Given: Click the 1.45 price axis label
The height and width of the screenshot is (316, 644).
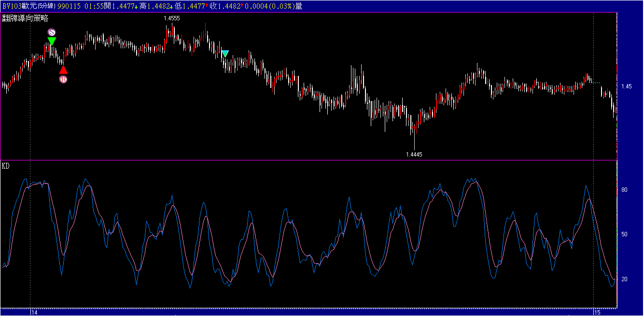Looking at the screenshot, I should (627, 87).
